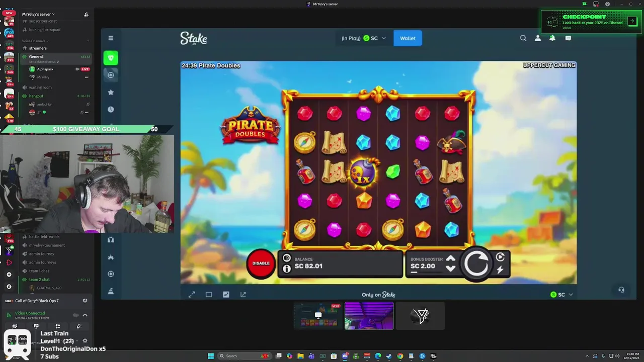Toggle the turbo lightning bolt icon
644x362 pixels.
500,270
